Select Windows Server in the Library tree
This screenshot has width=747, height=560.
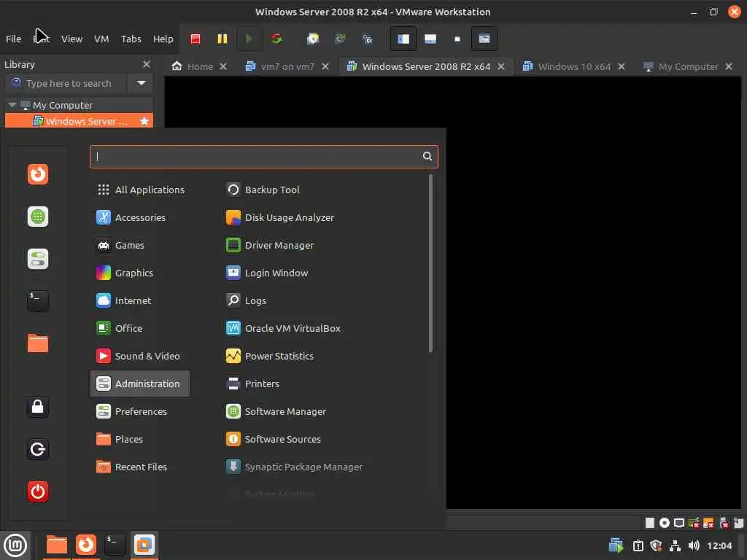click(x=79, y=121)
